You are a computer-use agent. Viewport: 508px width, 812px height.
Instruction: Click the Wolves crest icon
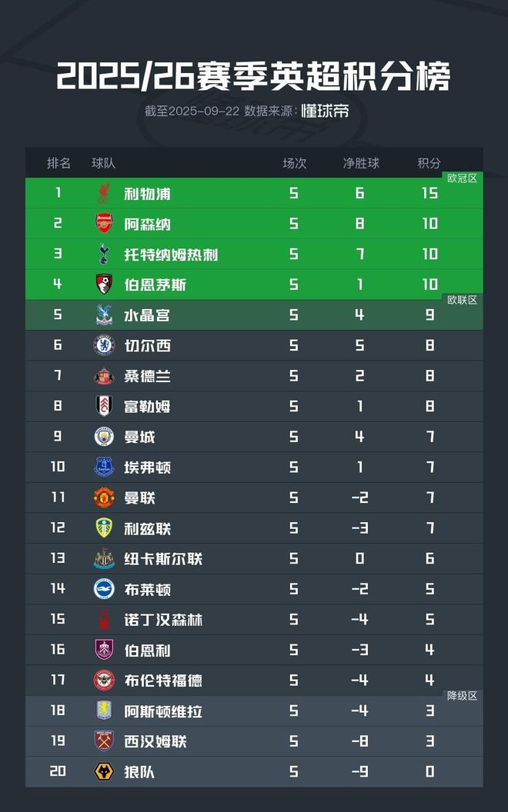[x=103, y=771]
